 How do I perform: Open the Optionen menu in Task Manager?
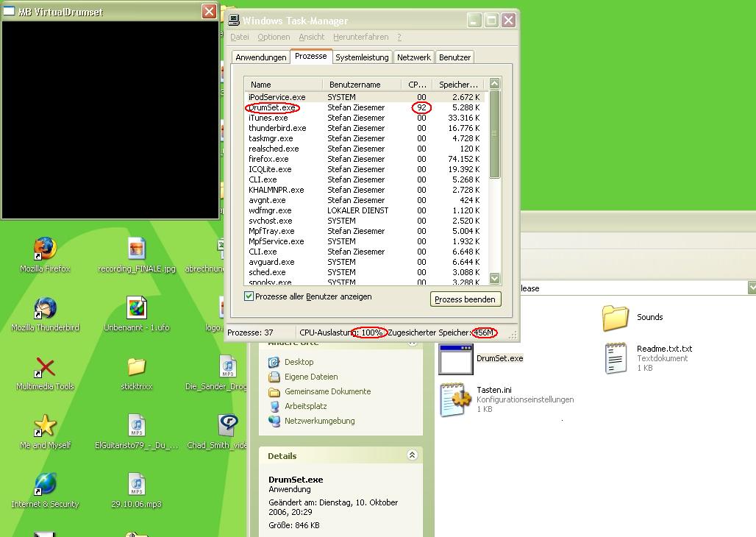pyautogui.click(x=274, y=37)
